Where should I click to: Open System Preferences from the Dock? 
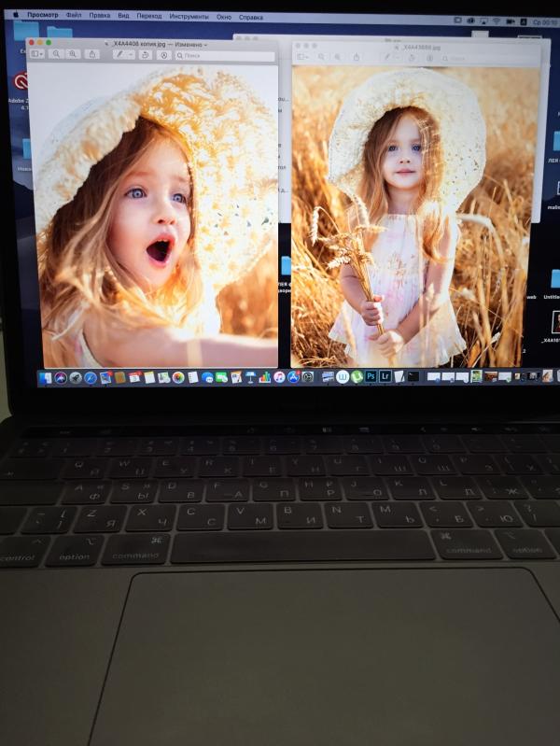[x=308, y=378]
